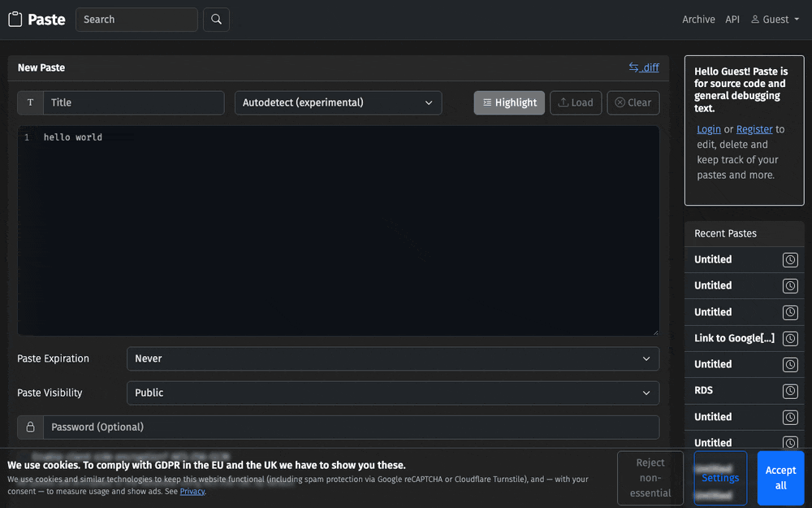Go to the API page

coord(732,20)
